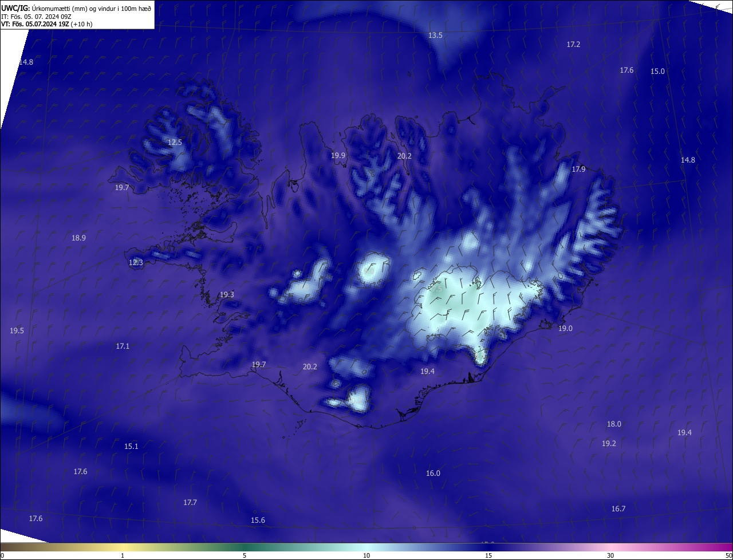Click the 'IT: Fös. 05. 07. 2024 09Z' line
Image resolution: width=733 pixels, height=560 pixels.
(36, 16)
